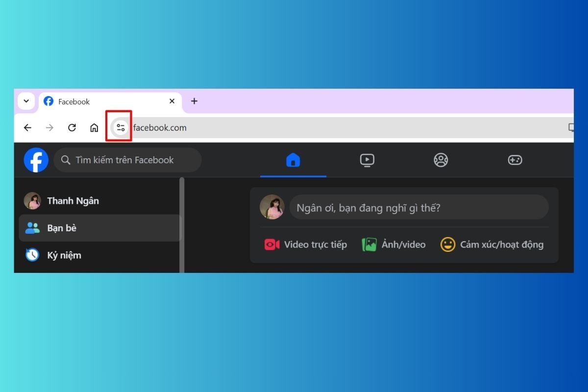Open the Facebook Groups tab icon
588x392 pixels.
[x=441, y=160]
